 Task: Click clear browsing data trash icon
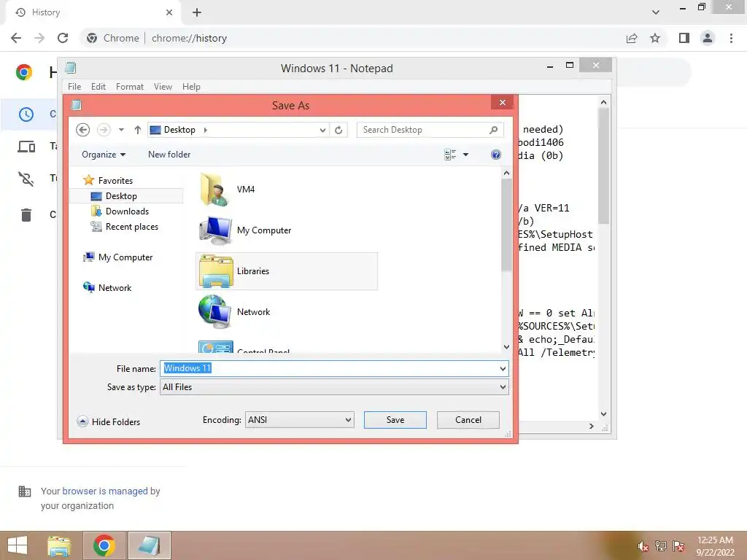26,215
